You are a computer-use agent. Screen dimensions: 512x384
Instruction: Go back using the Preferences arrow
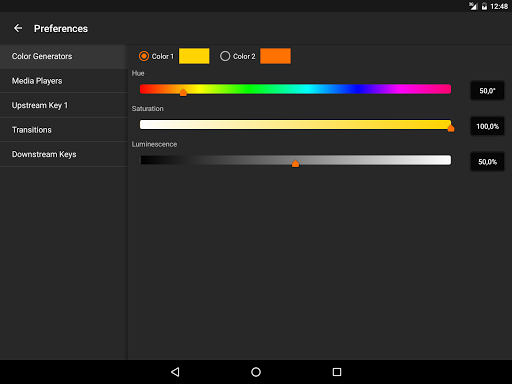click(x=18, y=28)
